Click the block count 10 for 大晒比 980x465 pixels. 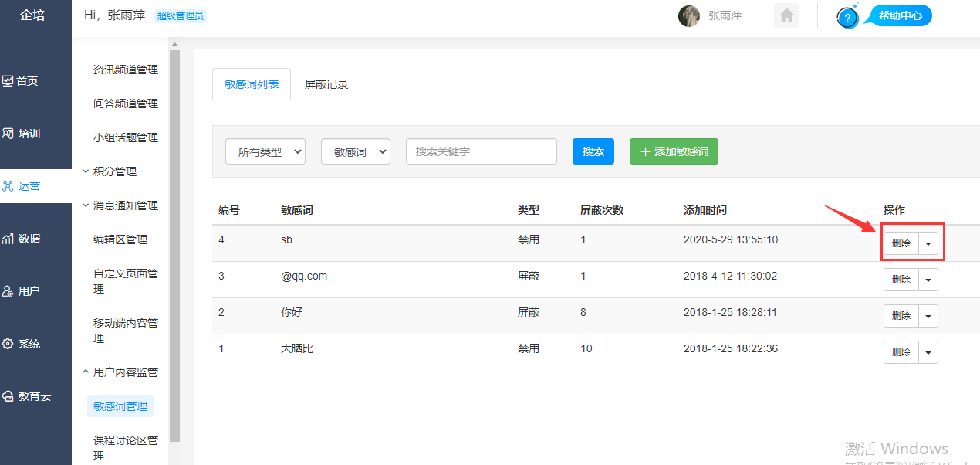[586, 348]
